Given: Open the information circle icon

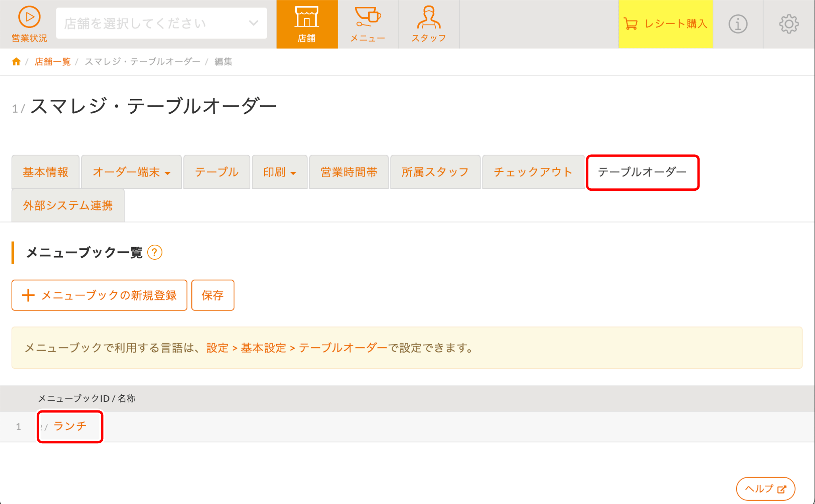Looking at the screenshot, I should point(738,24).
